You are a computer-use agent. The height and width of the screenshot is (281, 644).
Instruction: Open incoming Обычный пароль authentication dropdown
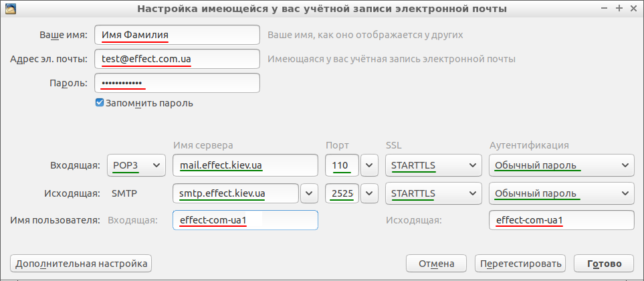coord(562,165)
